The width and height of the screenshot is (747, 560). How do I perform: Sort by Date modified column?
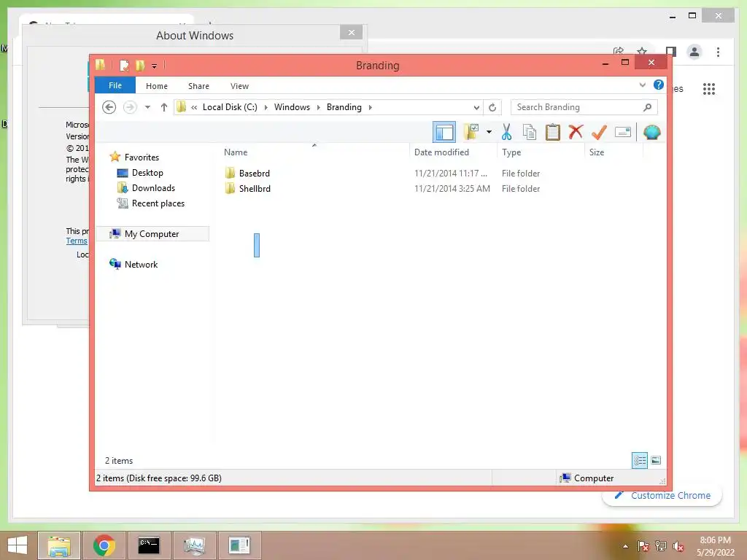coord(441,152)
